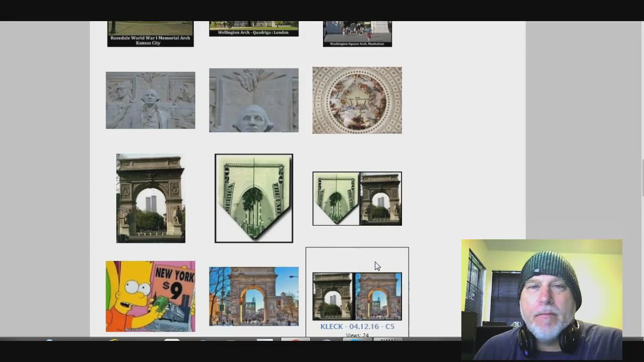The width and height of the screenshot is (644, 362).
Task: Click the Views: 24 text under KLECK
Action: (357, 335)
